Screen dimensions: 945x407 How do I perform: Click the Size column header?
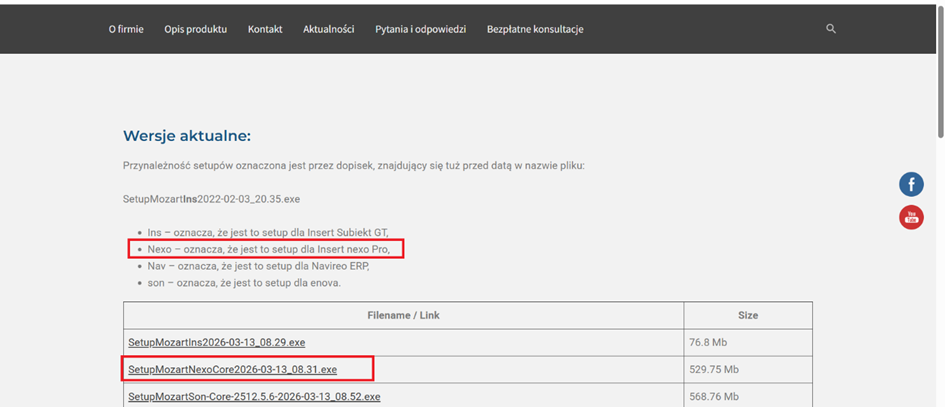pyautogui.click(x=747, y=315)
